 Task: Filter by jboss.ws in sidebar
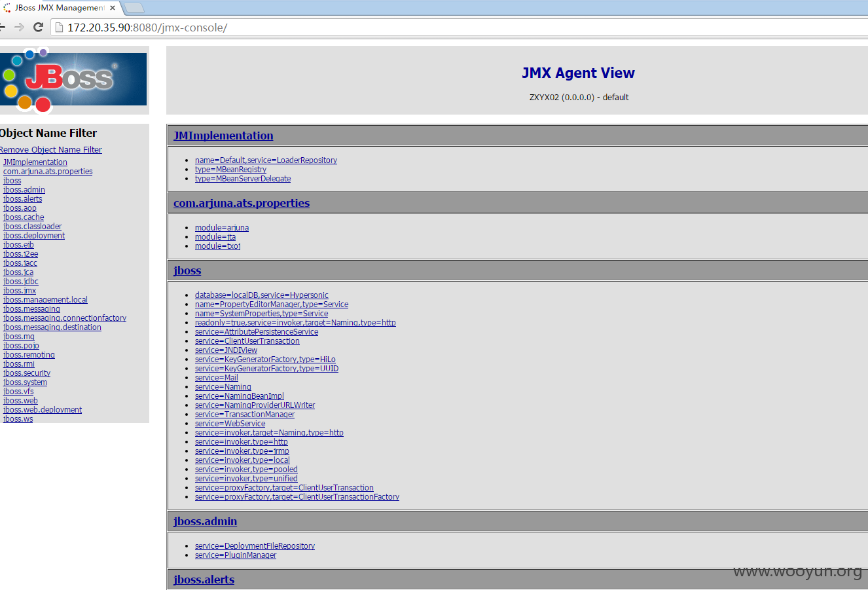18,419
